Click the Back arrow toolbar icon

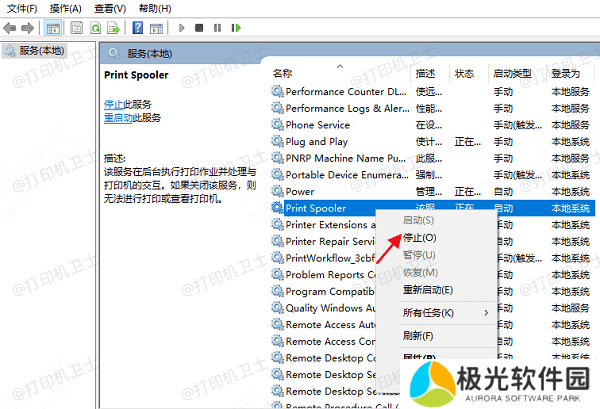point(10,28)
